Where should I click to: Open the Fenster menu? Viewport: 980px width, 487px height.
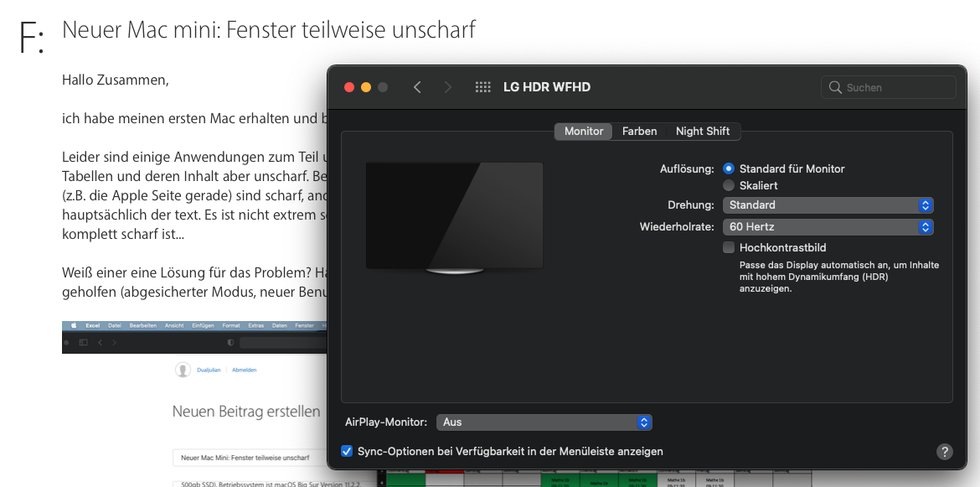(304, 326)
